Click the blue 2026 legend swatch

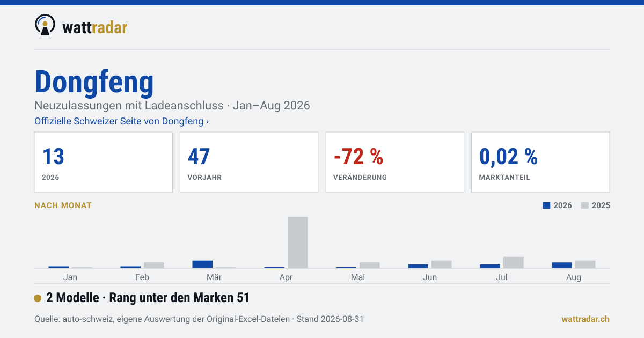point(547,205)
